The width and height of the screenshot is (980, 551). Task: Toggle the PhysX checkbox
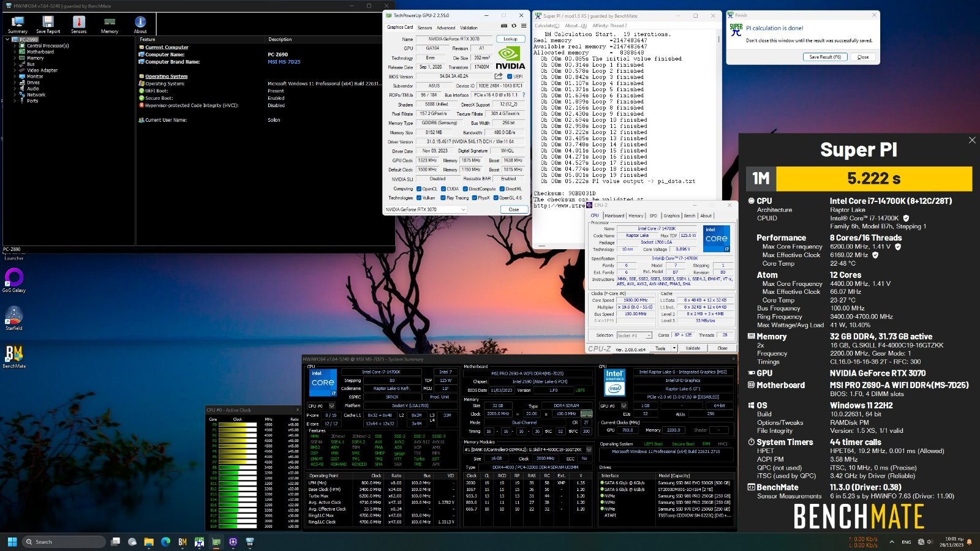474,198
